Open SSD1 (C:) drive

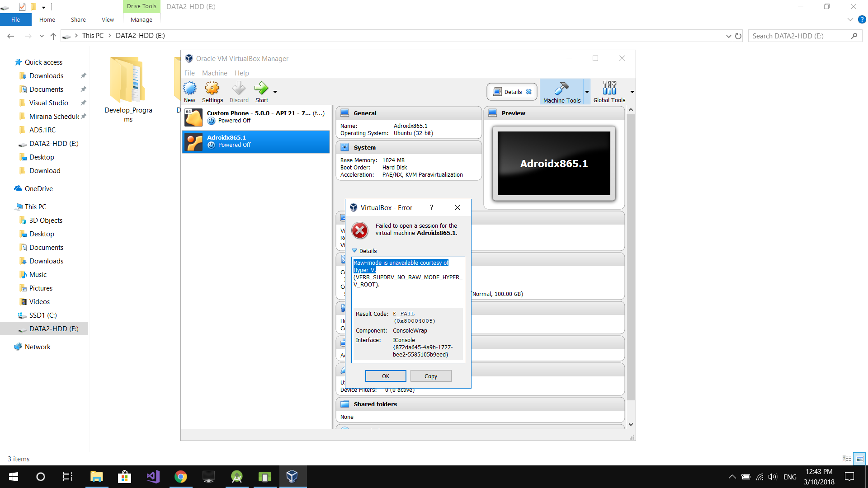43,315
